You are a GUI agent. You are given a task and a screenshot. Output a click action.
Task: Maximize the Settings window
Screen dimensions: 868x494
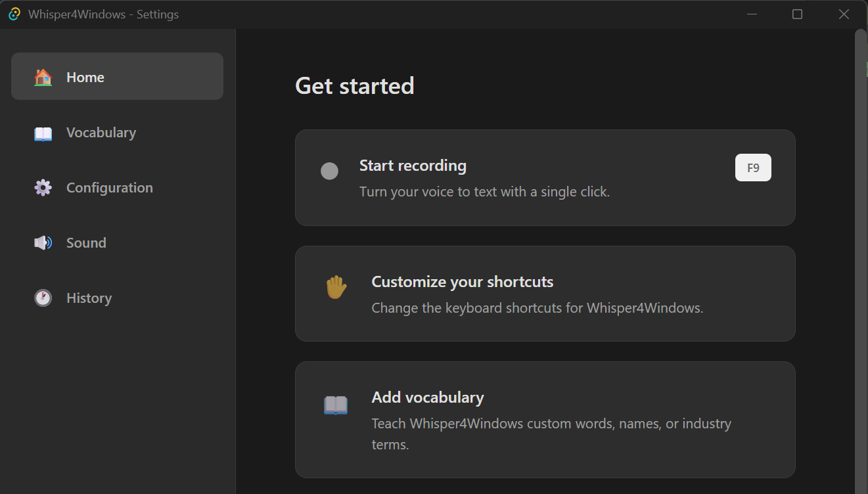797,14
